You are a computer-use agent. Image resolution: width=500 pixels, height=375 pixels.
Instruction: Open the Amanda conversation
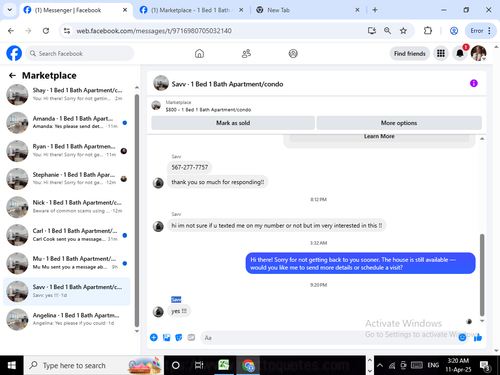pos(67,122)
